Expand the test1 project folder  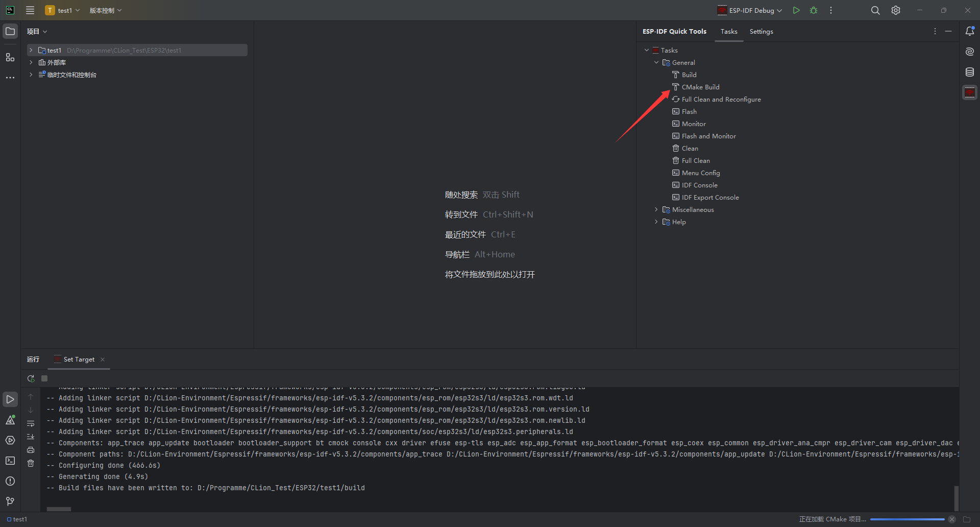[x=31, y=50]
